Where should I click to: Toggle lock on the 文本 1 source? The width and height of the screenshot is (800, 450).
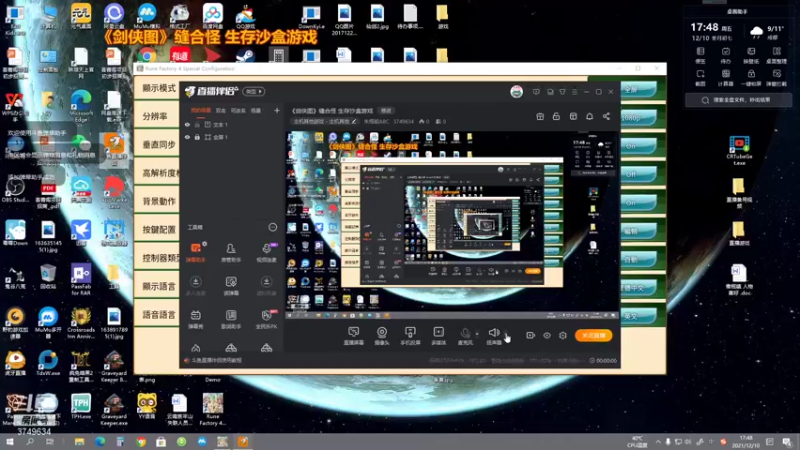[197, 124]
